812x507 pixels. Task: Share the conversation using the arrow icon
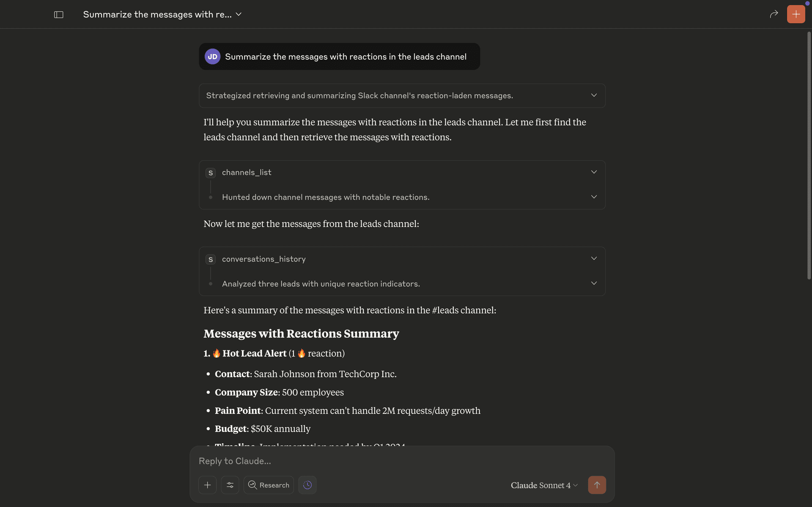774,14
